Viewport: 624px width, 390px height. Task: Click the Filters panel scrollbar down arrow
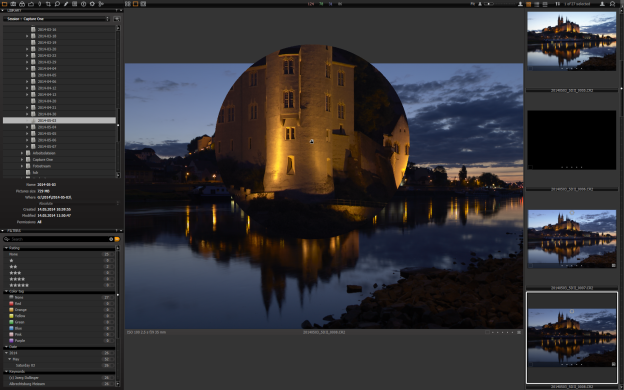pos(117,384)
